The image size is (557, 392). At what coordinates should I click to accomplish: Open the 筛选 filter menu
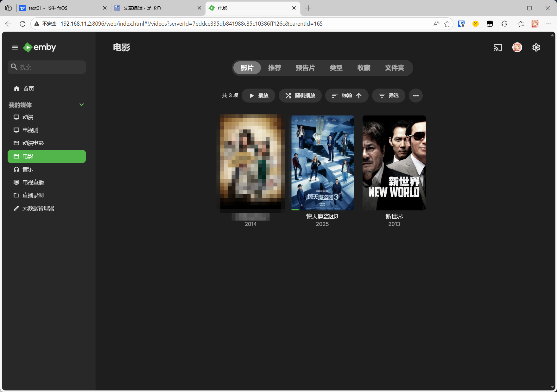tap(388, 96)
